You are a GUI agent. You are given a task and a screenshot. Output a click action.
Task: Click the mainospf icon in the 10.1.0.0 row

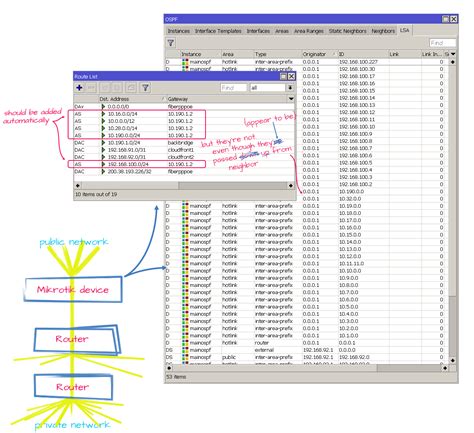[x=185, y=335]
